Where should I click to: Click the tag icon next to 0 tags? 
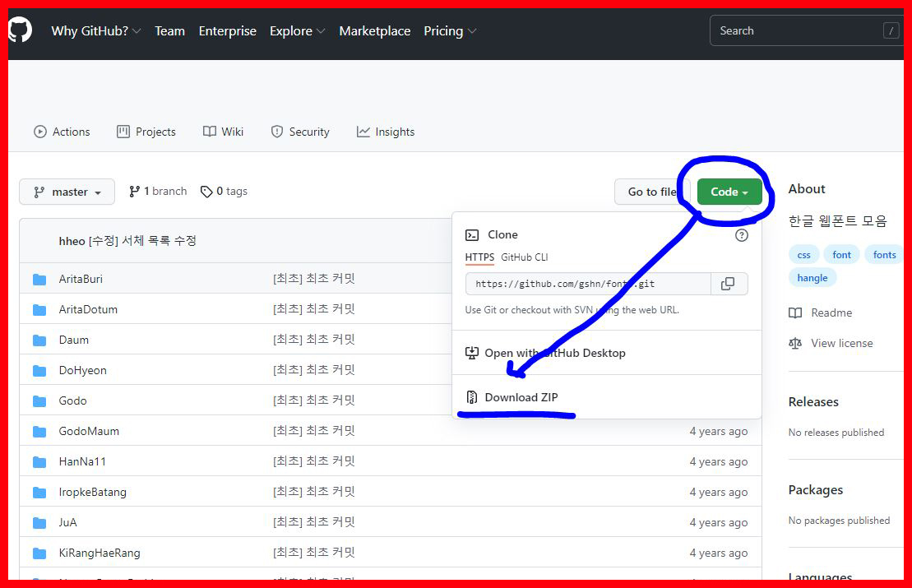pos(206,192)
